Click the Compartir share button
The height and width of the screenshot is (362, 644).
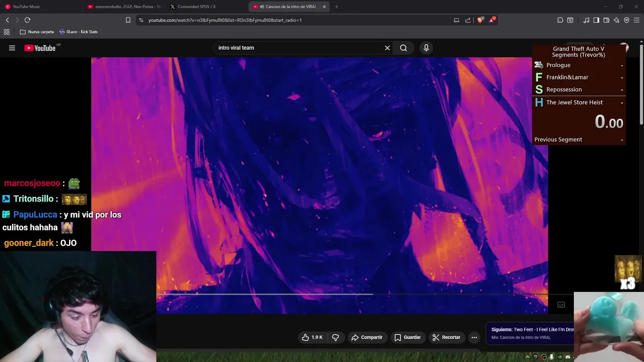[367, 337]
